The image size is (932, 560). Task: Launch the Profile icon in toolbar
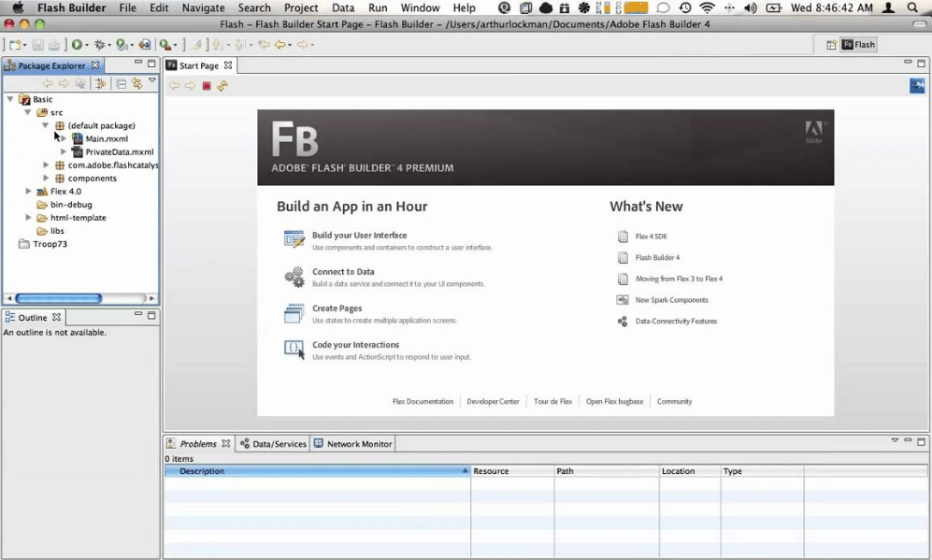[x=122, y=45]
